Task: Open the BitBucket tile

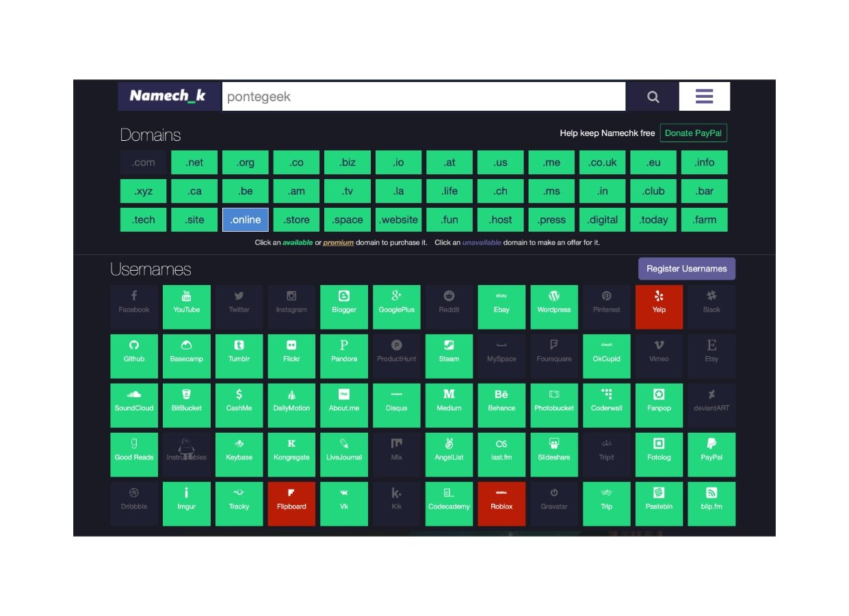Action: tap(187, 406)
